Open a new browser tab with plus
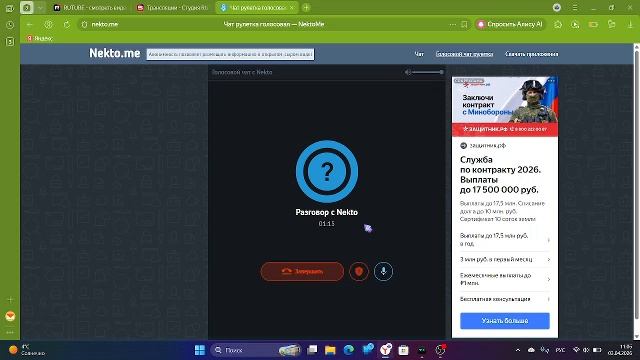640x360 pixels. (307, 7)
